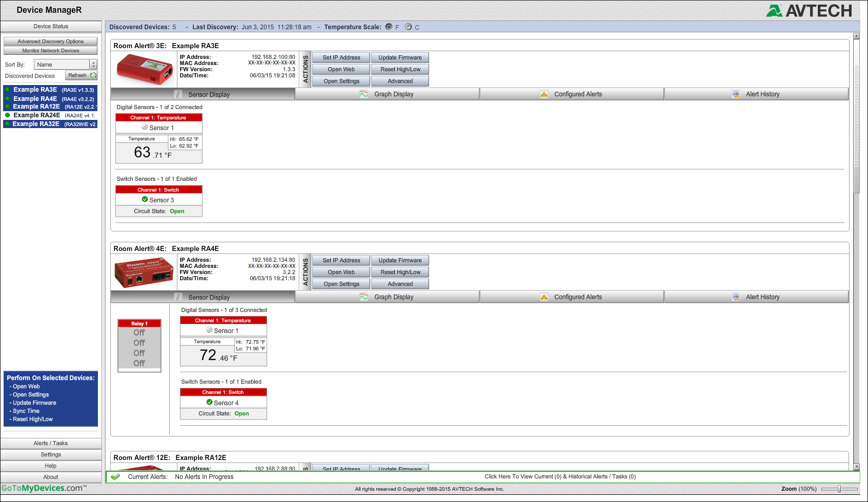This screenshot has height=502, width=868.
Task: Open the Sort By Name dropdown
Action: pos(93,65)
